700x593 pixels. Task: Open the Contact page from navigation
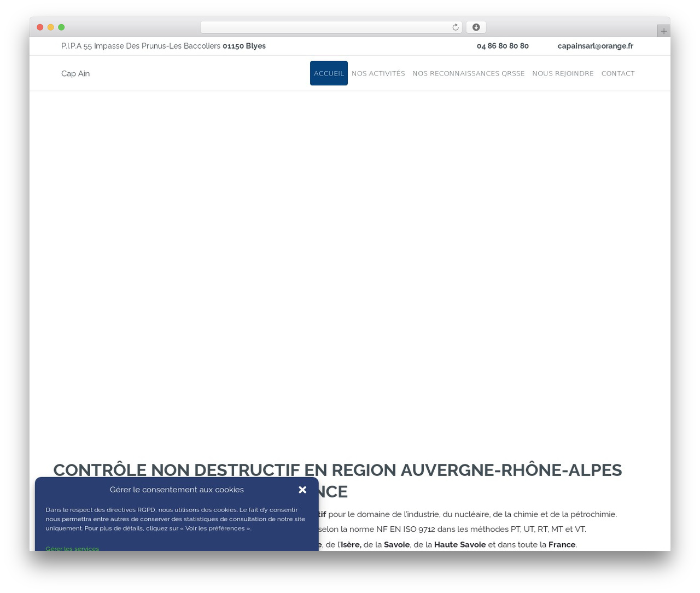coord(618,73)
